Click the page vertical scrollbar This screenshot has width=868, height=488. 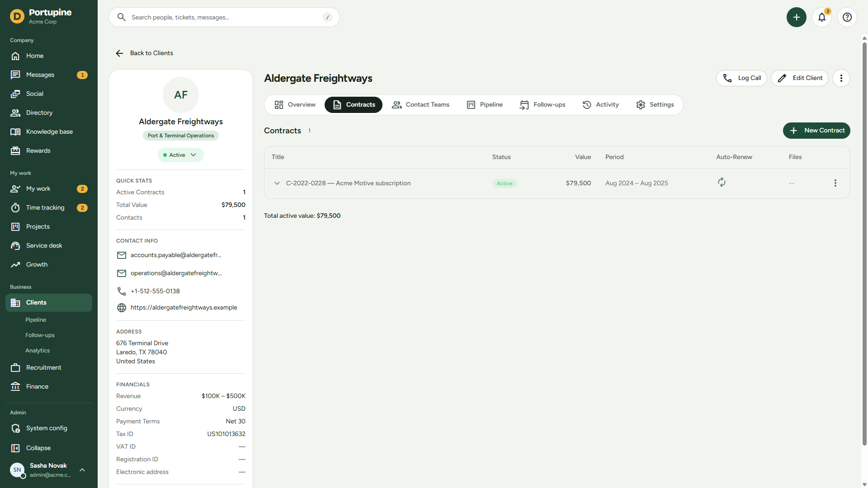(864, 244)
